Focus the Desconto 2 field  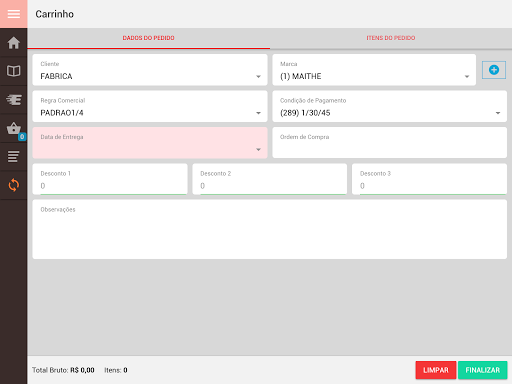(x=270, y=179)
